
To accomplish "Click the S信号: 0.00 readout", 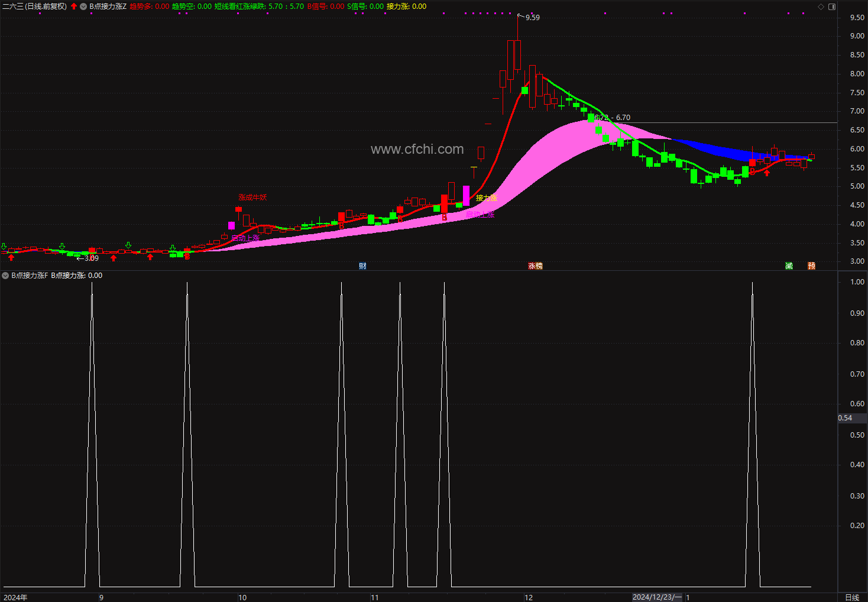I will (365, 7).
